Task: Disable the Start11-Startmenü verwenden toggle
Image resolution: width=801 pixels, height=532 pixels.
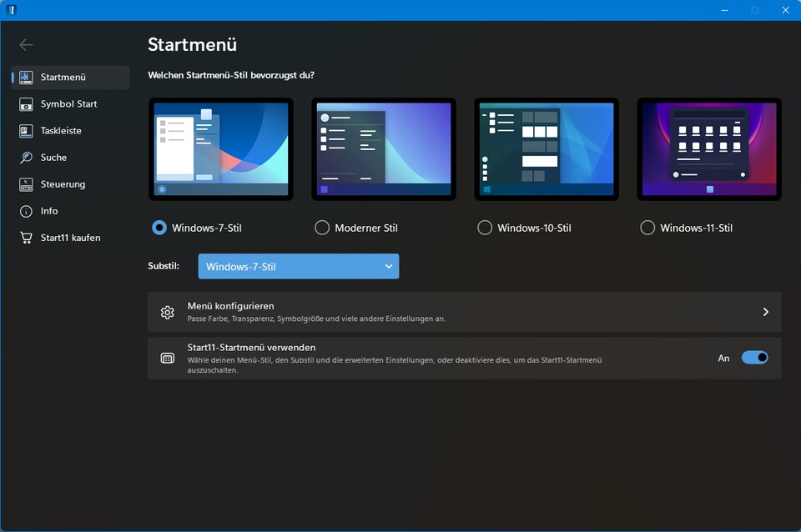Action: pyautogui.click(x=754, y=357)
